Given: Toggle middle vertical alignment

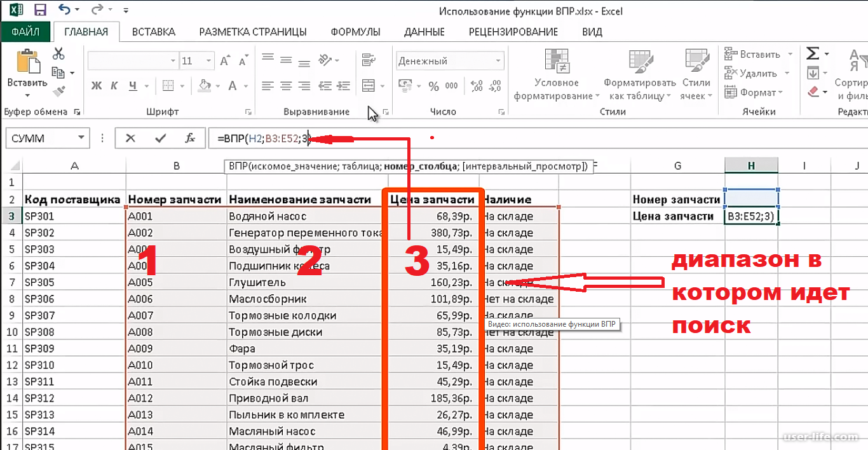Looking at the screenshot, I should point(286,60).
